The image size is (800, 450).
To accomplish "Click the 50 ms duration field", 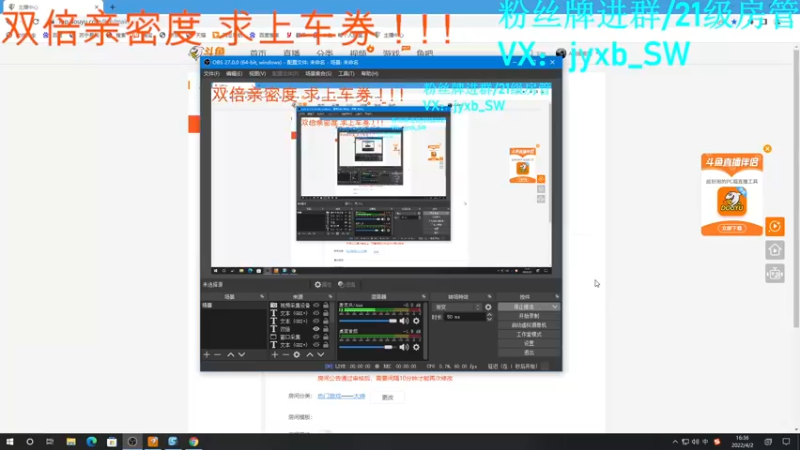I will tap(464, 317).
